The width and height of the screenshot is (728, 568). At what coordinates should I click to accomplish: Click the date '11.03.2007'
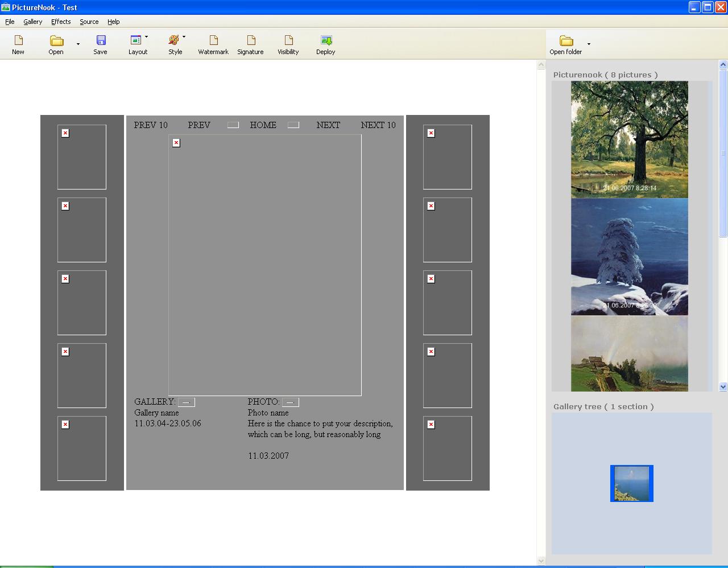pyautogui.click(x=268, y=456)
